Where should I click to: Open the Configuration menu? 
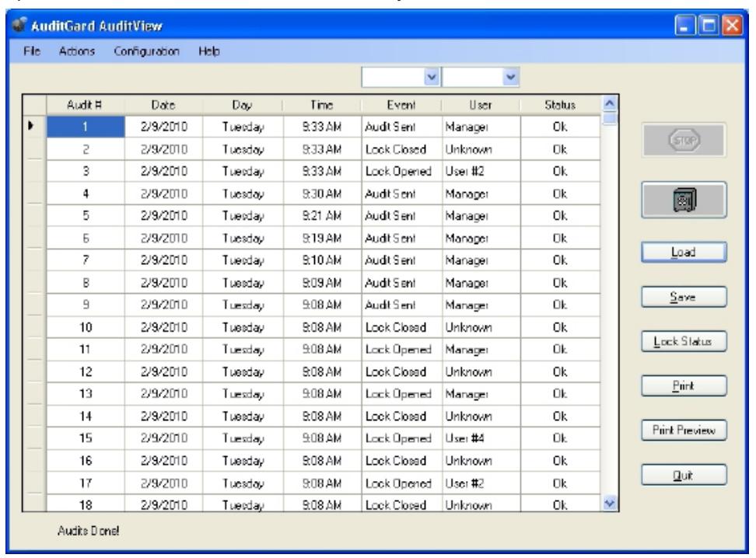146,51
